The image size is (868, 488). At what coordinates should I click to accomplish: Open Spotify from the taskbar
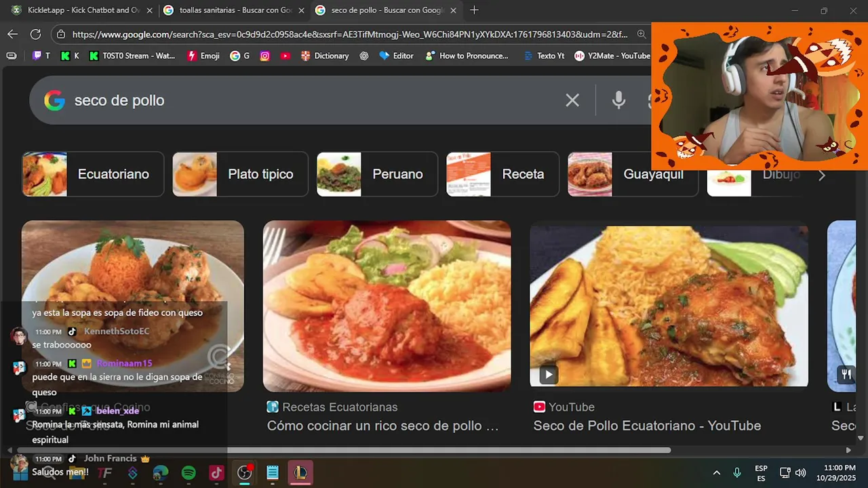[189, 472]
